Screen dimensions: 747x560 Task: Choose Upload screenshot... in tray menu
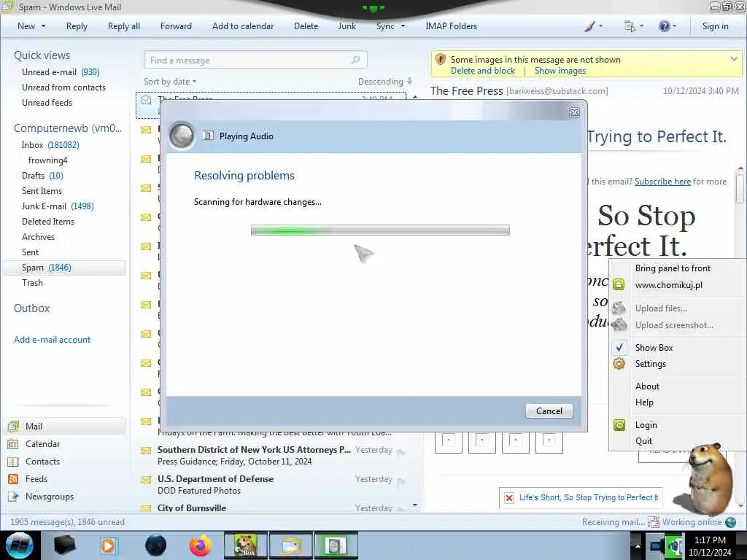pos(674,325)
